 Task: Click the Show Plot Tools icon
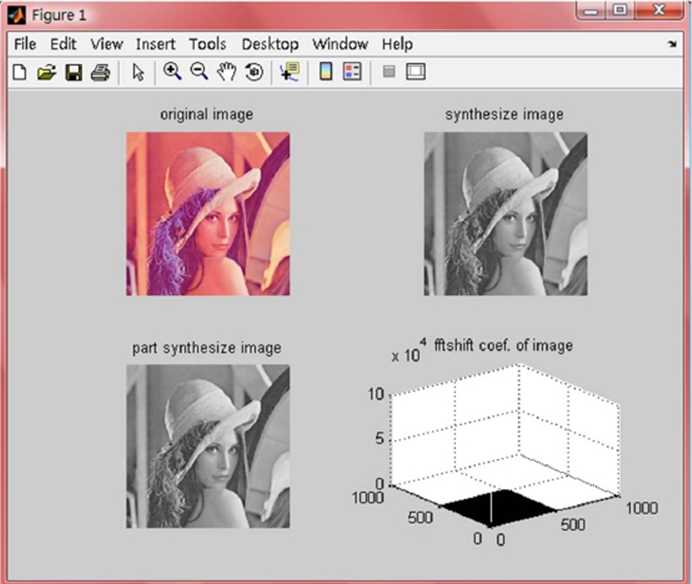[415, 72]
